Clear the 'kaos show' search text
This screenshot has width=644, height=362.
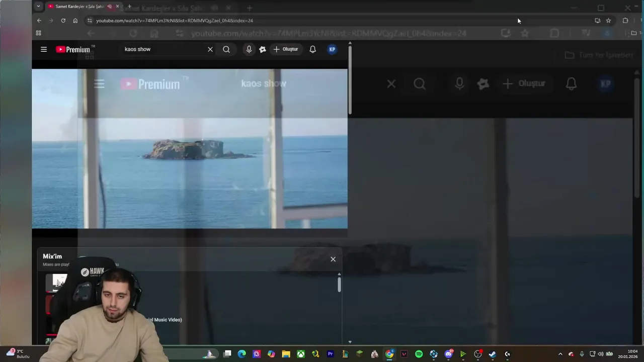tap(210, 49)
